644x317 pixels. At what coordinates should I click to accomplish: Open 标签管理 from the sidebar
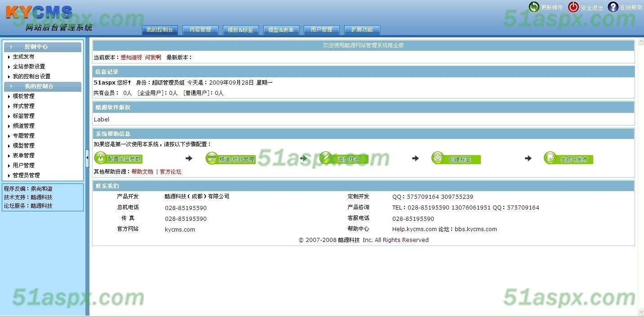[x=23, y=116]
